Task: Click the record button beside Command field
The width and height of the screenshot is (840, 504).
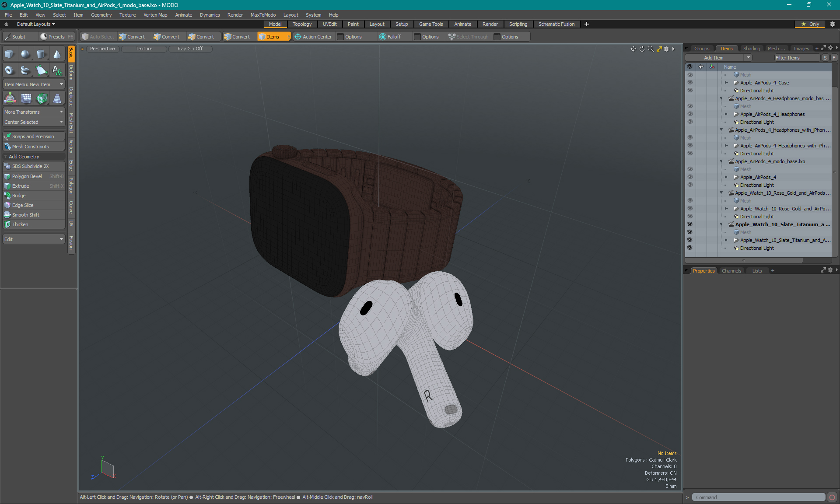Action: click(x=832, y=497)
